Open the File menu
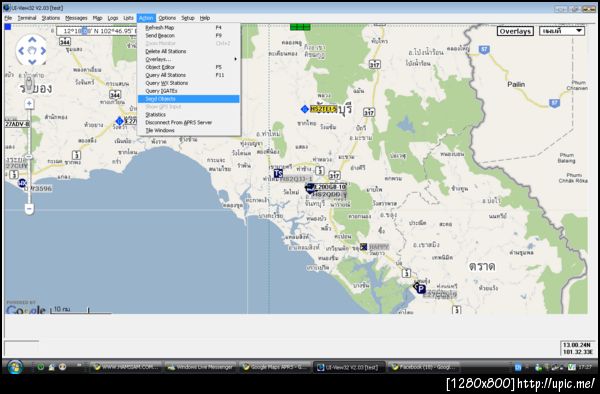 coord(8,18)
